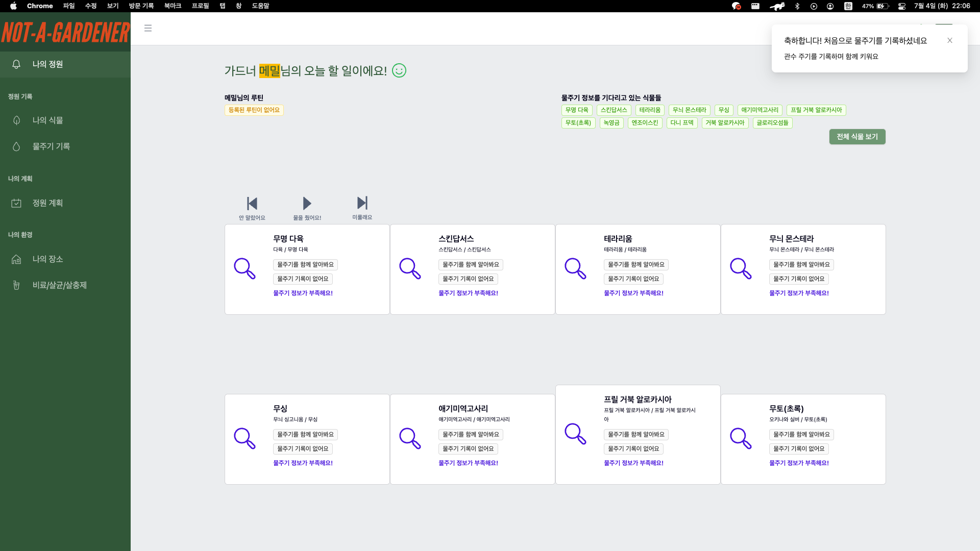980x551 pixels.
Task: Click 물주기 정보가 부족해요! link on 무싱 card
Action: coord(303,463)
